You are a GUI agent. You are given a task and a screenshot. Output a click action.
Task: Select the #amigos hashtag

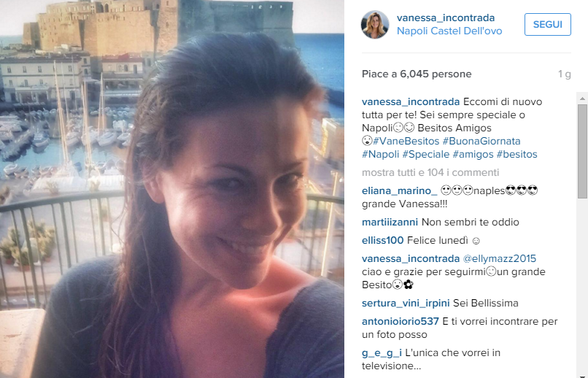pyautogui.click(x=473, y=154)
